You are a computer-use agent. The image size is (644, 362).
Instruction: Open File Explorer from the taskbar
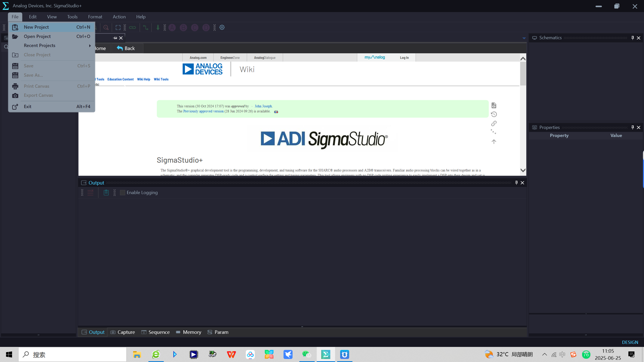(x=137, y=355)
